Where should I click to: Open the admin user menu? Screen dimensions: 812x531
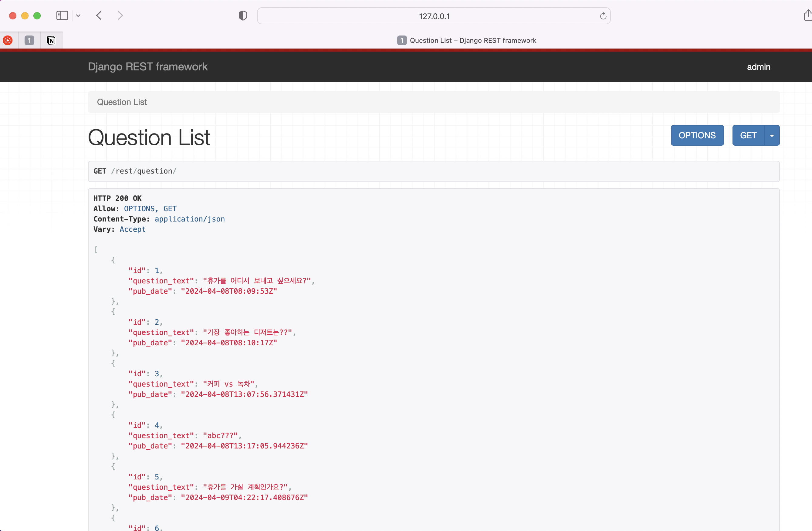tap(758, 67)
